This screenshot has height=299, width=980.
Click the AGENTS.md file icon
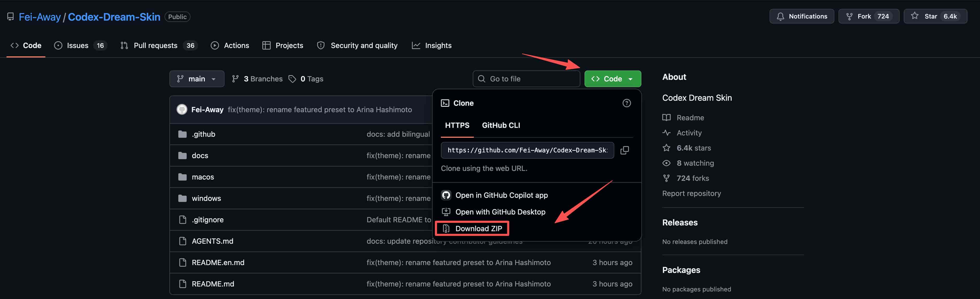pyautogui.click(x=183, y=241)
